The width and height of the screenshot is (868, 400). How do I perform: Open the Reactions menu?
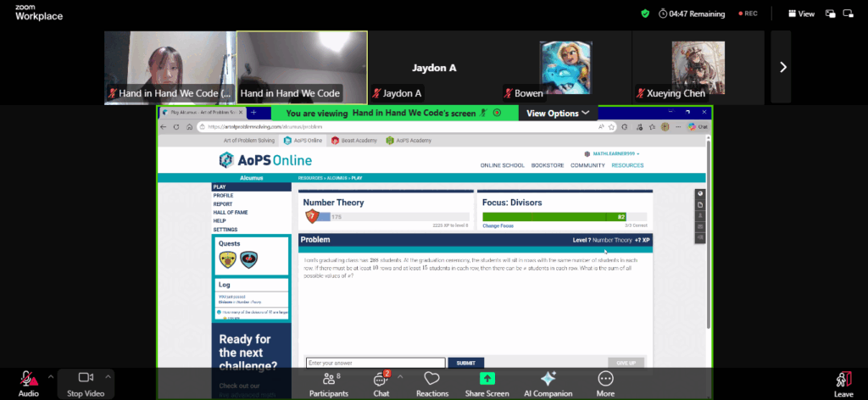(431, 383)
